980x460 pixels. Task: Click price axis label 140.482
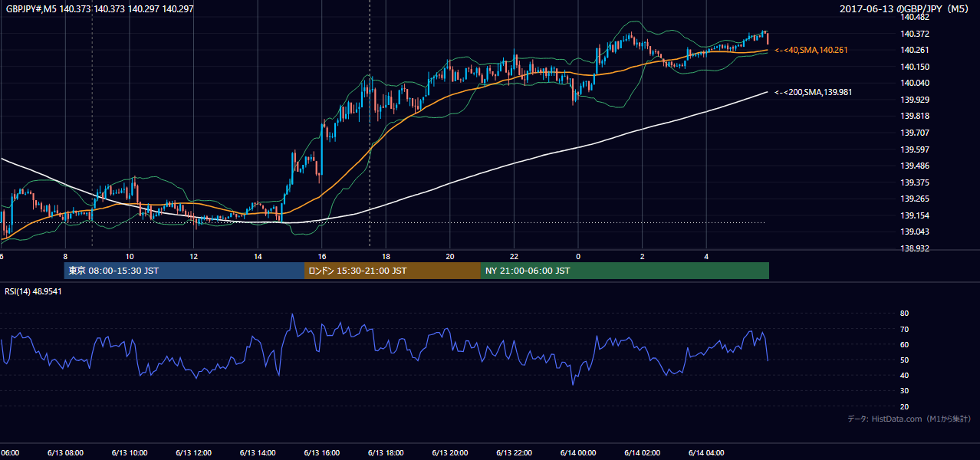(x=916, y=17)
